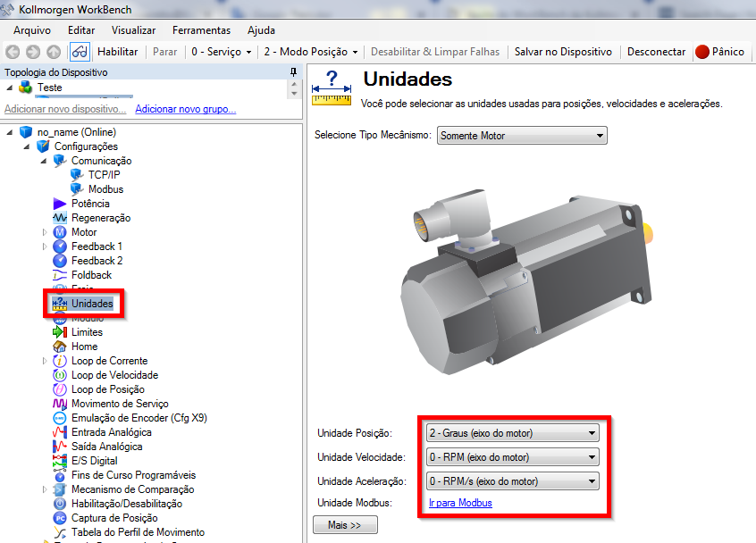Click the Movimento de Serviço wave icon
Screen dimensions: 756x543
[x=60, y=404]
